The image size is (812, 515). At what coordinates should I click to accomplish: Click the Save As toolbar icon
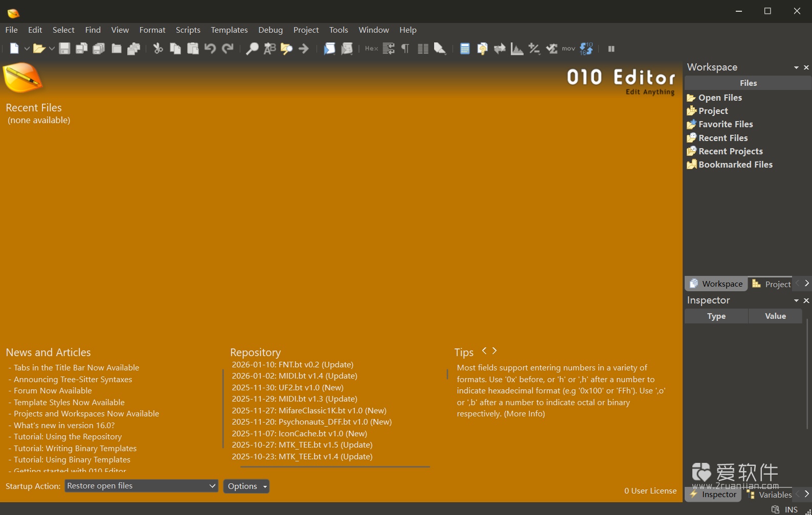(x=81, y=49)
